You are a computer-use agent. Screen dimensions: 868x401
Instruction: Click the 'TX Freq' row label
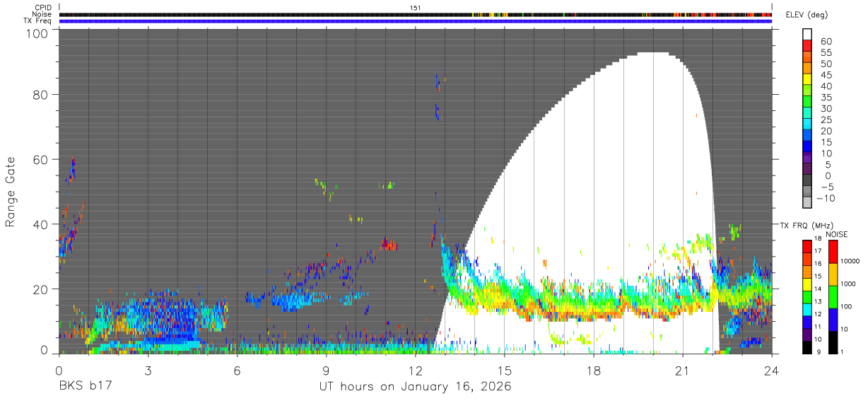(x=37, y=21)
